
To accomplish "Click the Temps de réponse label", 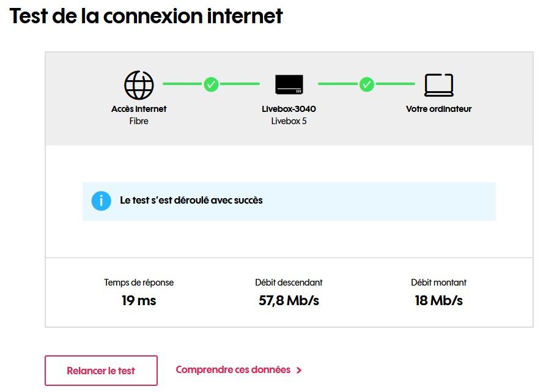I will tap(138, 283).
